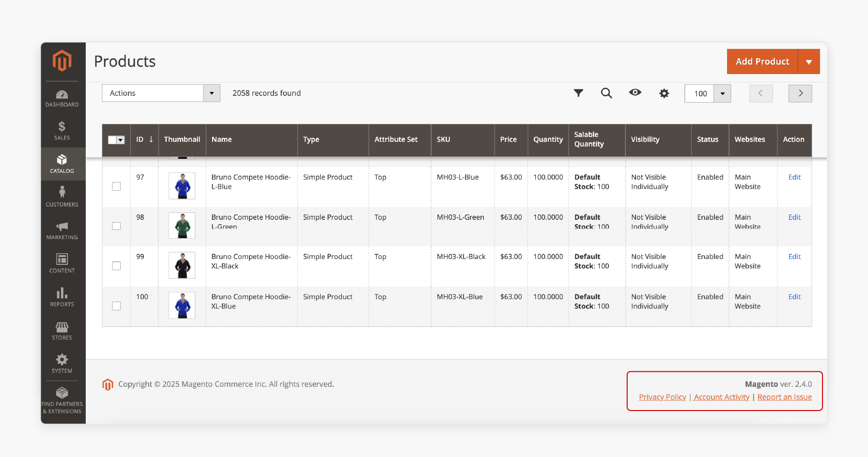This screenshot has width=868, height=457.
Task: Edit the Bruno Compete Hoodie-L-Green product
Action: [x=794, y=217]
